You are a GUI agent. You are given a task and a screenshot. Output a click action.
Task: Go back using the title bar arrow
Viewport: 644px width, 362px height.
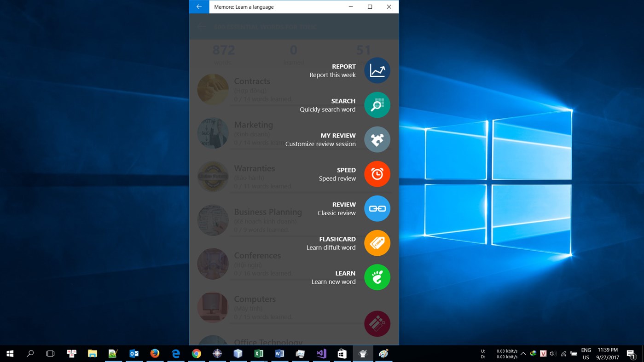coord(199,7)
